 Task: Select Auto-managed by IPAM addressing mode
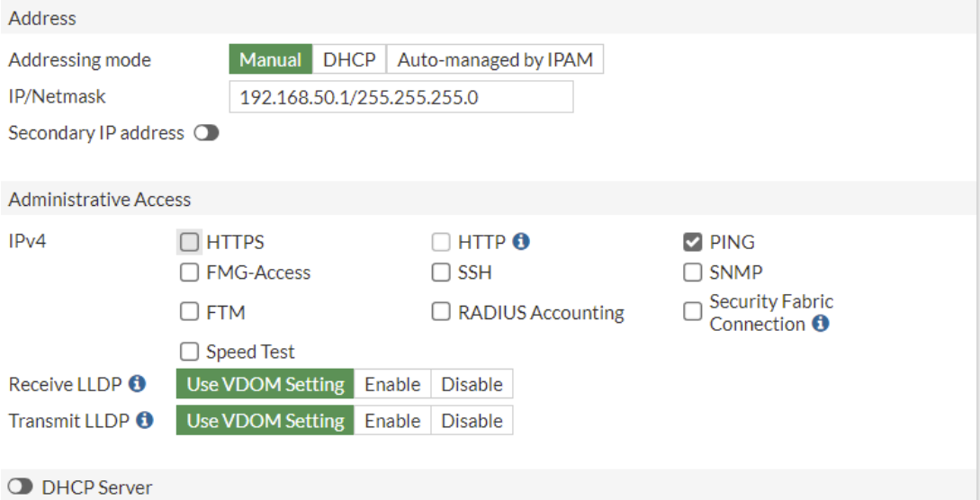pos(495,60)
